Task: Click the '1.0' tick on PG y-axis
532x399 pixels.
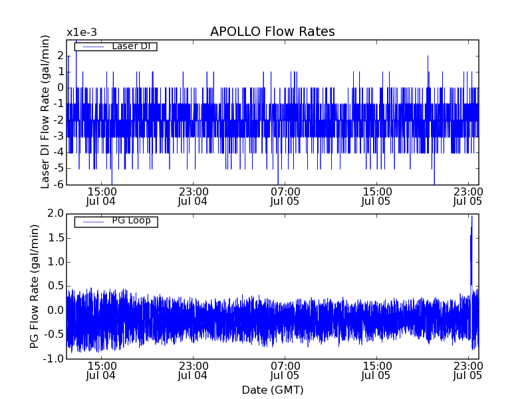Action: 56,262
